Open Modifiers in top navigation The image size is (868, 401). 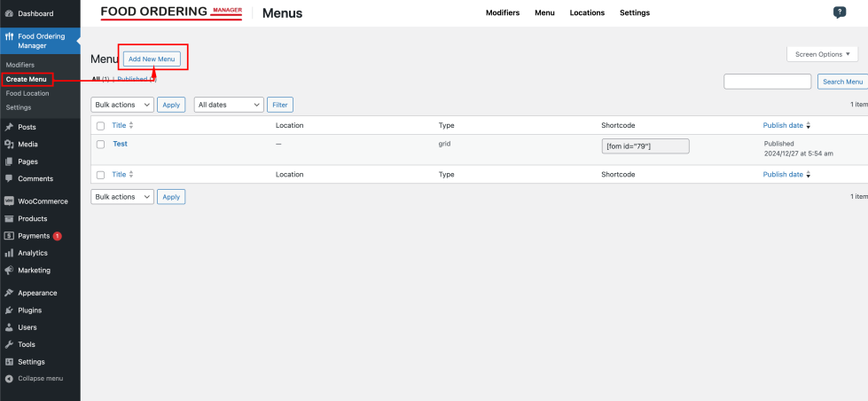503,13
